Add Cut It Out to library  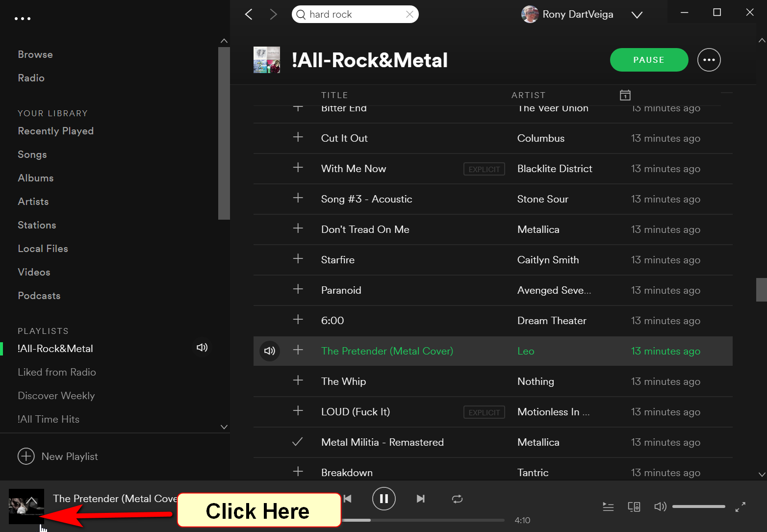point(298,137)
